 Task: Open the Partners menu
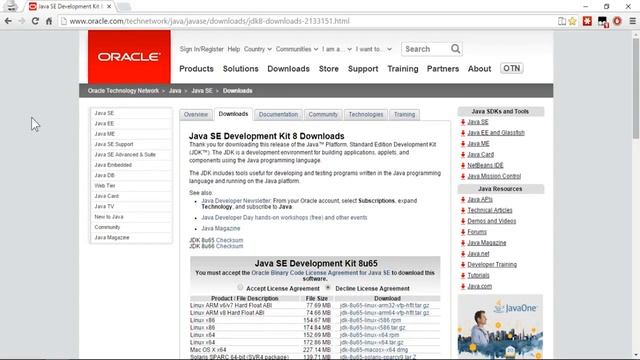click(443, 69)
